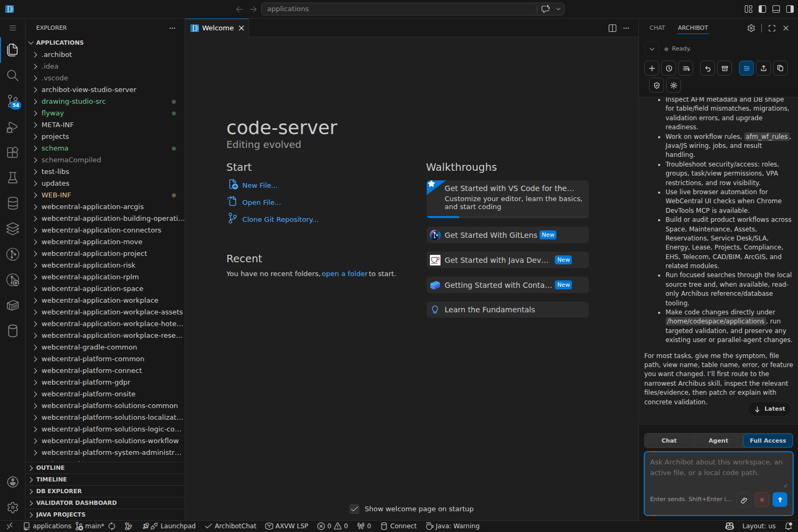The width and height of the screenshot is (798, 532).
Task: Open editor more actions ellipsis menu
Action: tap(626, 28)
